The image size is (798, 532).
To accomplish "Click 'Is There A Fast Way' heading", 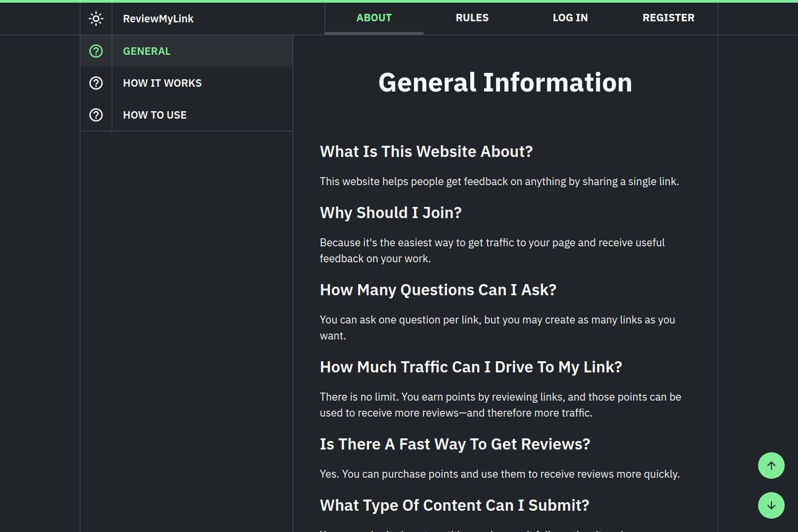I will tap(455, 444).
